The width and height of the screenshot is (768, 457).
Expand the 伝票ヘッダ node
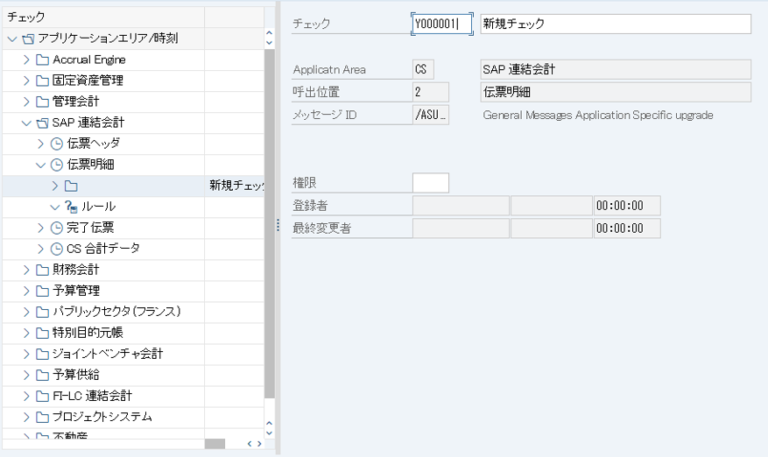41,144
